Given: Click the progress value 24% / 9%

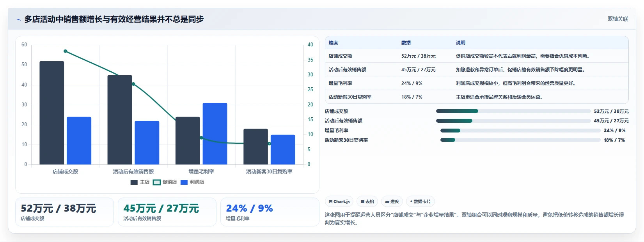Looking at the screenshot, I should click(x=614, y=131).
